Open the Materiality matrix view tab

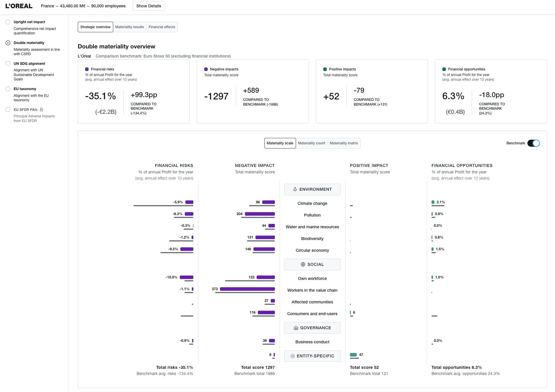coord(344,143)
